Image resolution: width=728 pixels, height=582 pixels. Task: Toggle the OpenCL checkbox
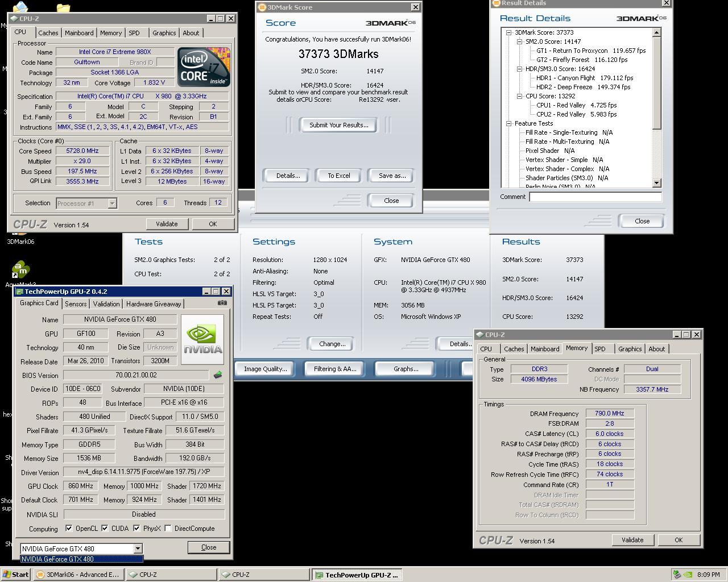click(69, 528)
